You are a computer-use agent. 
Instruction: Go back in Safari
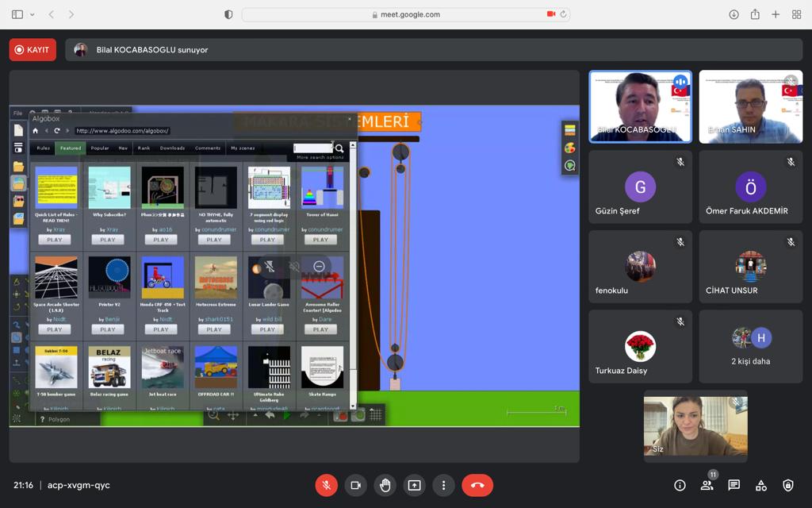52,14
